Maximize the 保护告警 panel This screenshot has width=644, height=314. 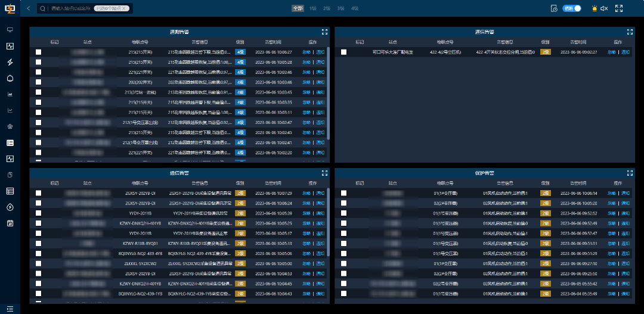[x=630, y=173]
